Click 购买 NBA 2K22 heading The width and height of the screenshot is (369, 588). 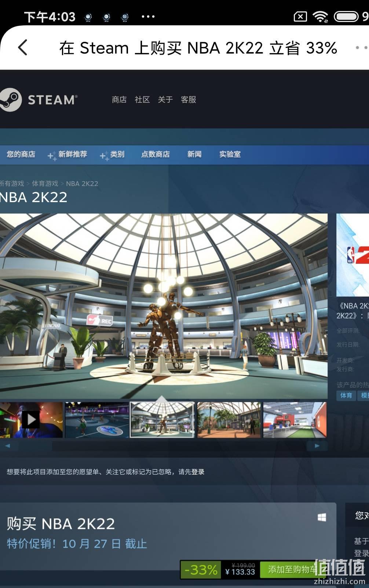pyautogui.click(x=61, y=524)
